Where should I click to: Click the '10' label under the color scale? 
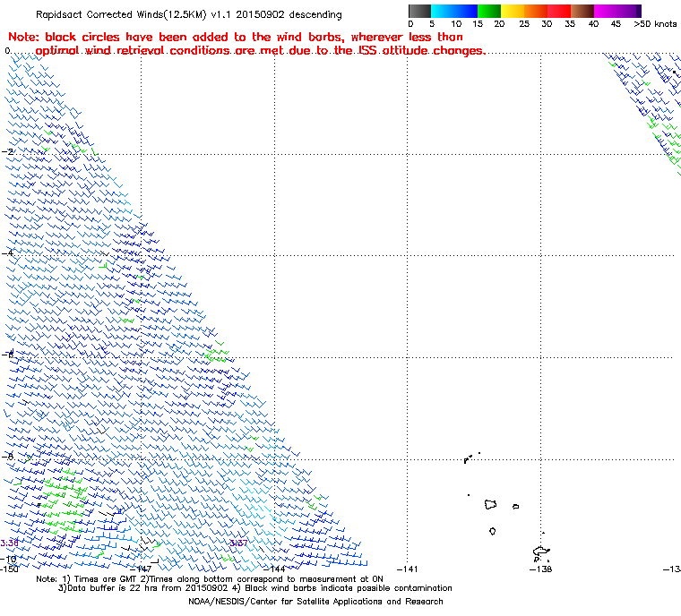456,24
